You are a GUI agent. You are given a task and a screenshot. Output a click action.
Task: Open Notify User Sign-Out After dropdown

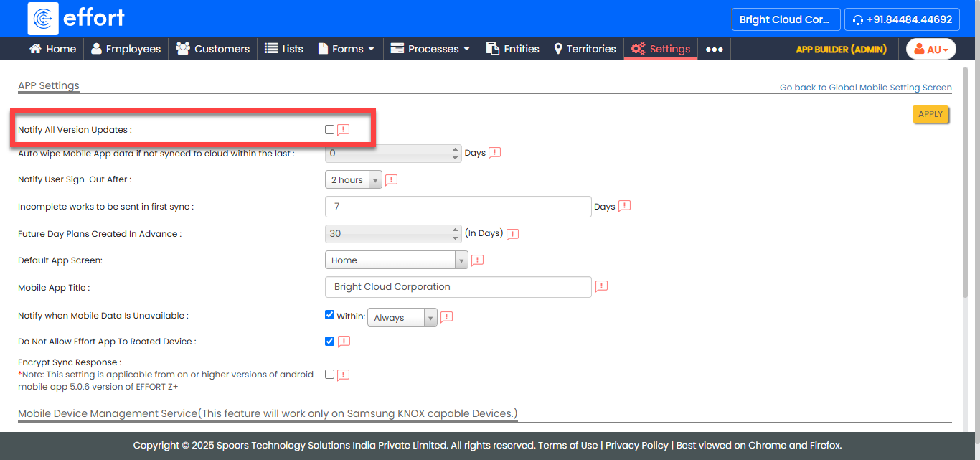coord(354,180)
